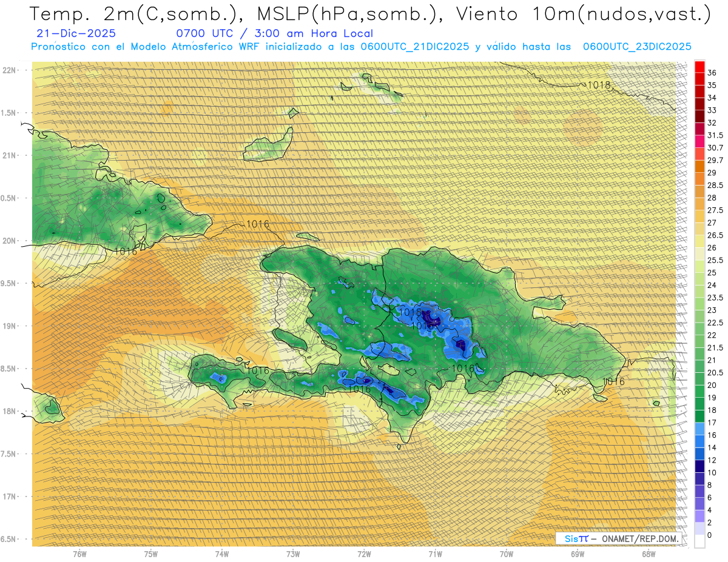Viewport: 728px width, 562px height.
Task: Click the bright red swatch above label 36
Action: (699, 67)
